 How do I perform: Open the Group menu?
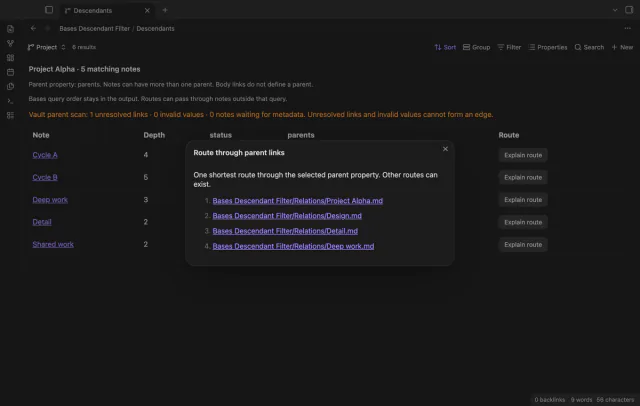coord(476,47)
